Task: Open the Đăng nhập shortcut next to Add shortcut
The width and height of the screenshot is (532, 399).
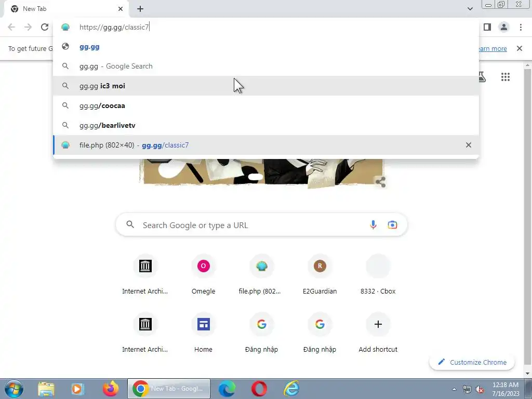Action: 320,333
